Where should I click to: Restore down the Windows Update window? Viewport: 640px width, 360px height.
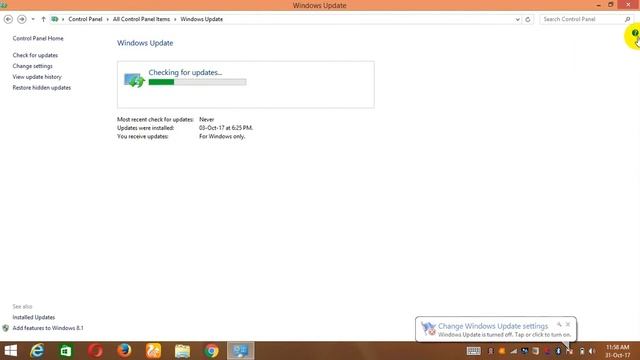coord(611,5)
